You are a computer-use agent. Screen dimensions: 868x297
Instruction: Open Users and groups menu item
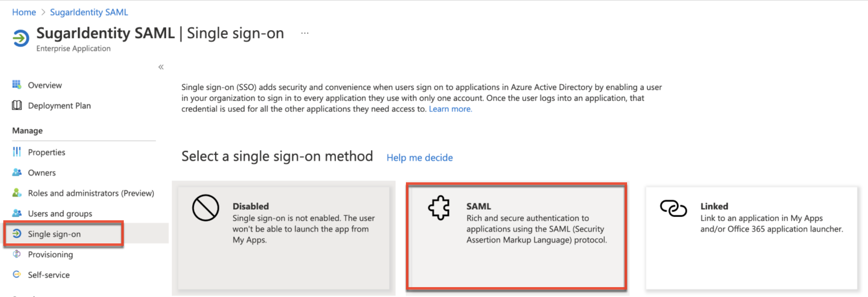pyautogui.click(x=60, y=214)
